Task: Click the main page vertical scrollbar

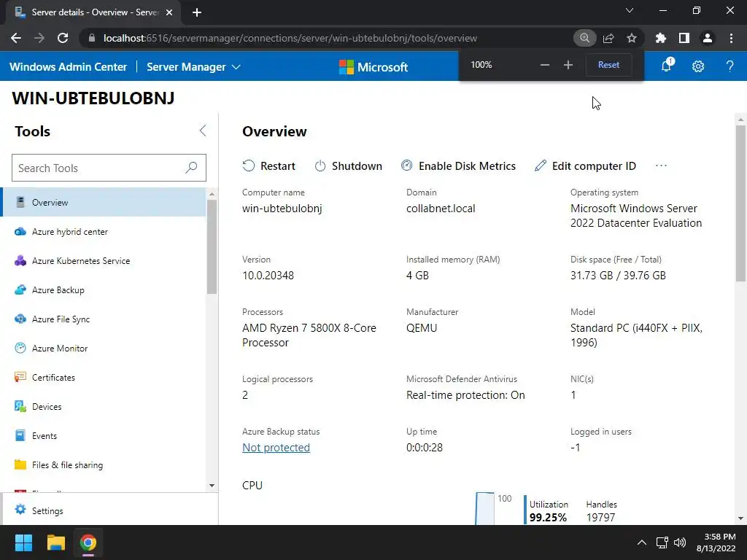Action: coord(740,203)
